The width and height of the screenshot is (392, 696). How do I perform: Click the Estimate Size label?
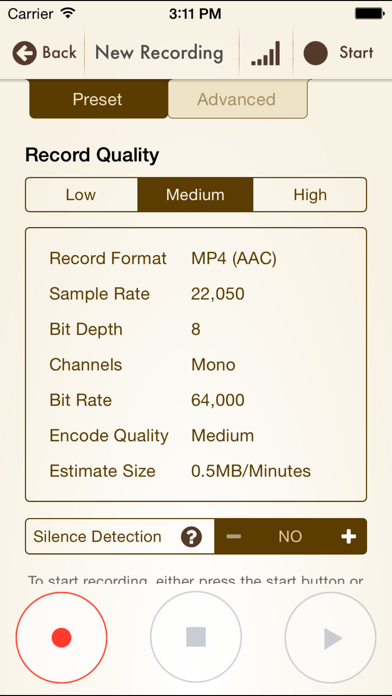102,471
